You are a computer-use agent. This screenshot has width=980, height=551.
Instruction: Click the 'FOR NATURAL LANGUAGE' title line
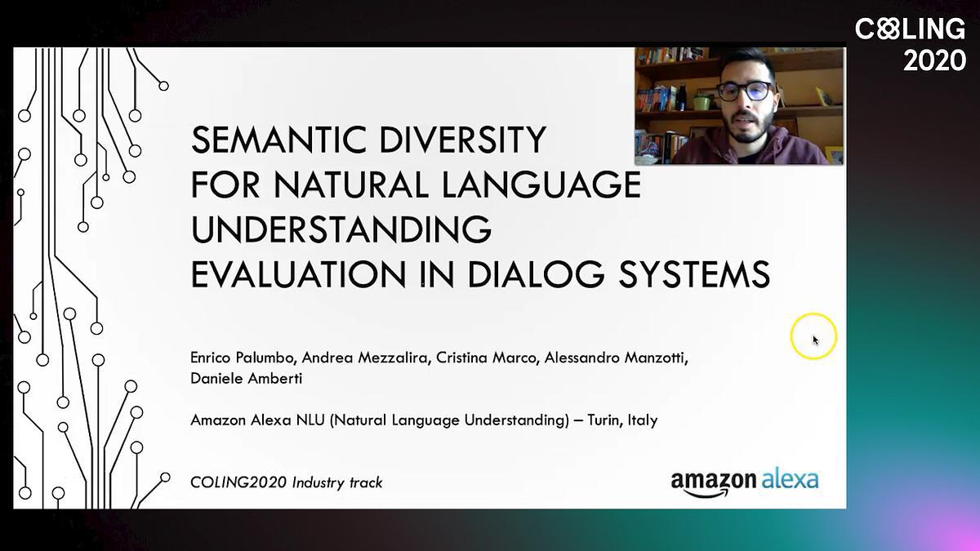[415, 185]
